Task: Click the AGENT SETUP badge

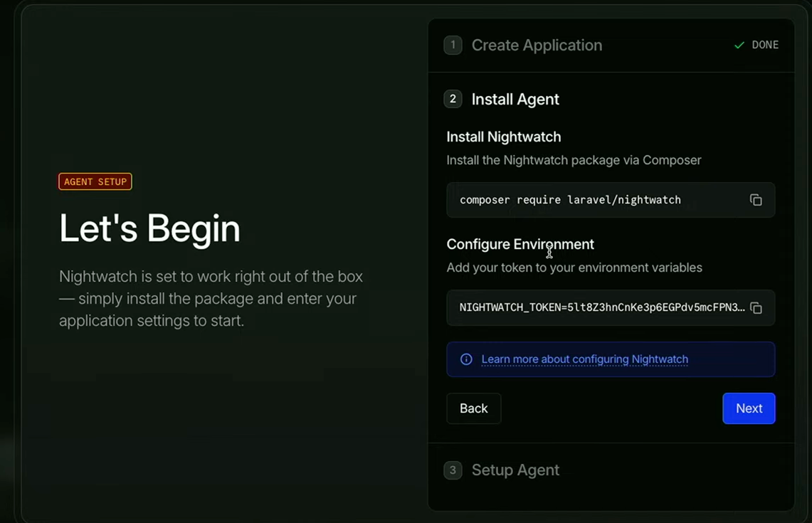Action: click(95, 181)
